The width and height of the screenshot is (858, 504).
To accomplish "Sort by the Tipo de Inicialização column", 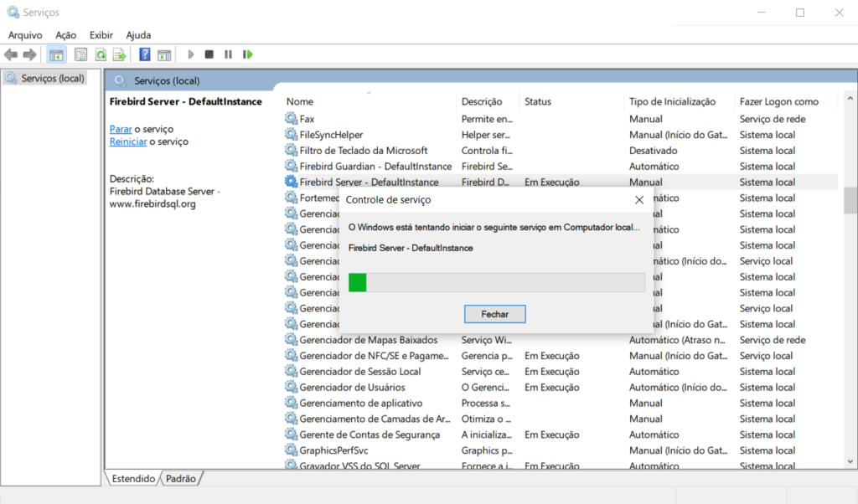I will 672,101.
